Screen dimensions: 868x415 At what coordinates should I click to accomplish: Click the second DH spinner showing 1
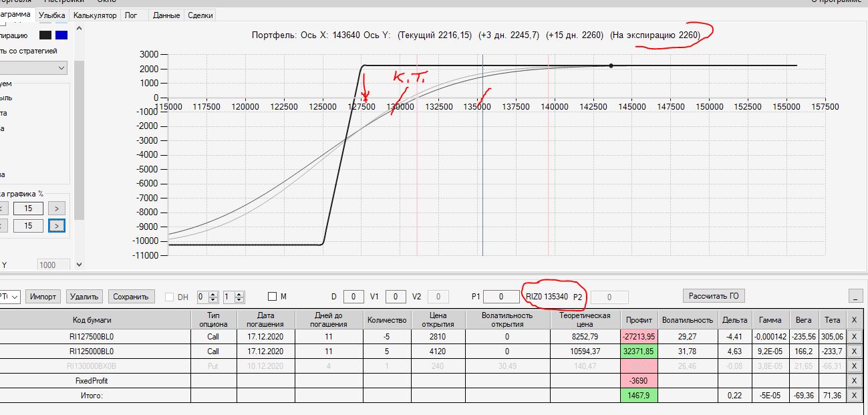pyautogui.click(x=234, y=297)
